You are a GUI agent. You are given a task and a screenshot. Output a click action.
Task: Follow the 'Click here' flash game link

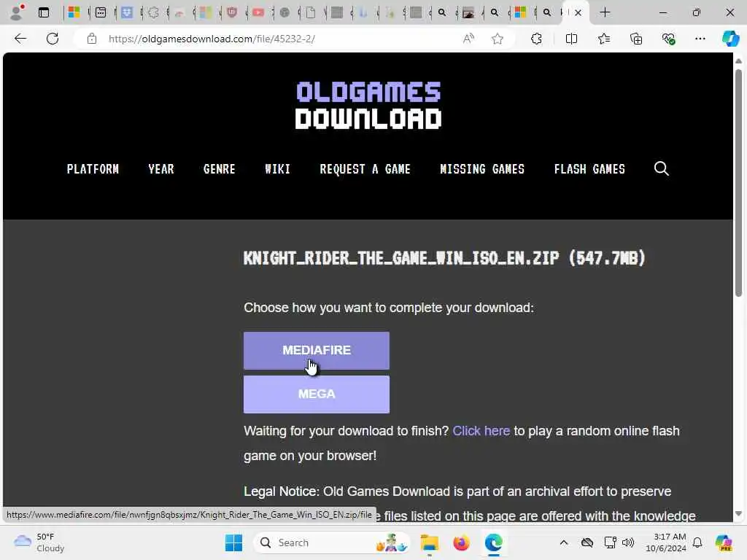click(481, 431)
